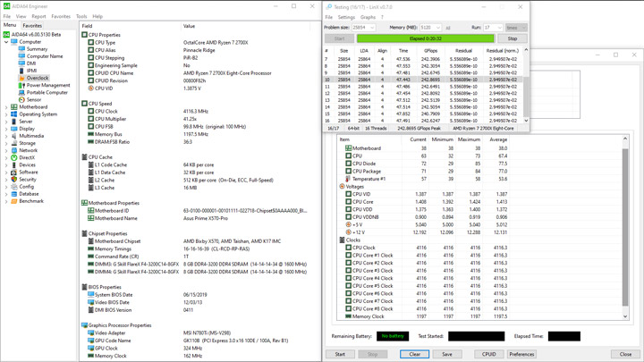Click the LinX results vertical scrollbar
This screenshot has width=644, height=362.
pos(526,85)
